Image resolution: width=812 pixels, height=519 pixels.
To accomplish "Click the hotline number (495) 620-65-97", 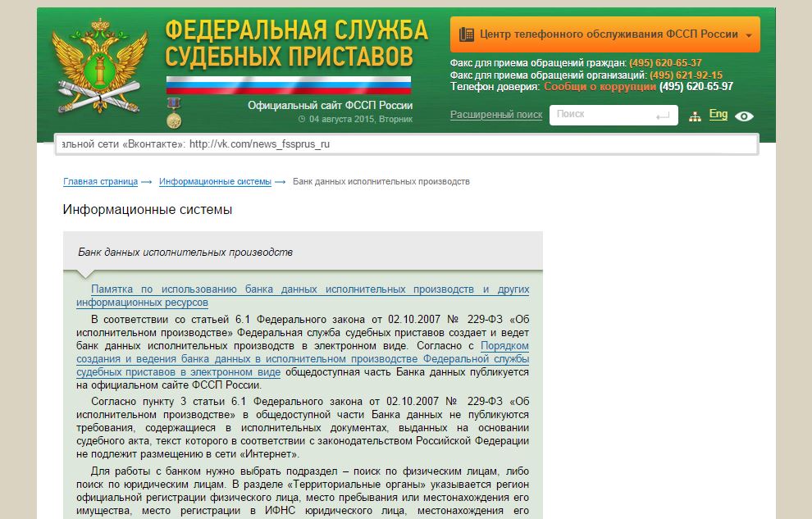I will coord(696,87).
